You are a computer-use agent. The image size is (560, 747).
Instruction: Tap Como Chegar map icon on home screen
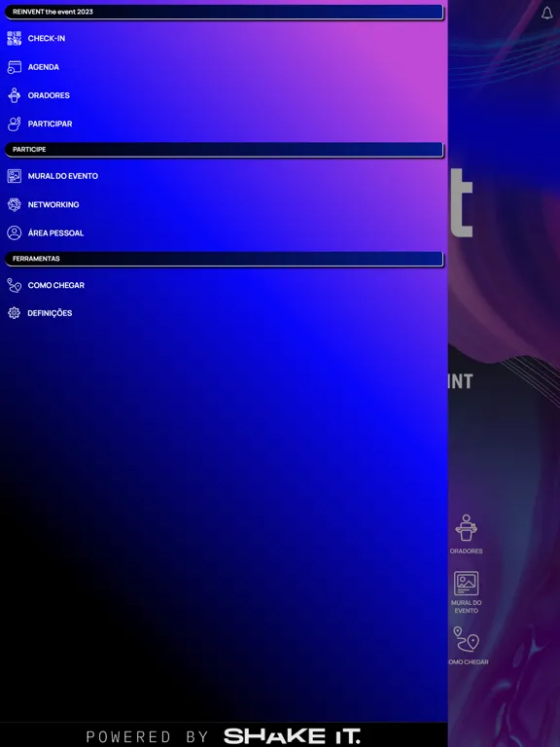tap(467, 639)
